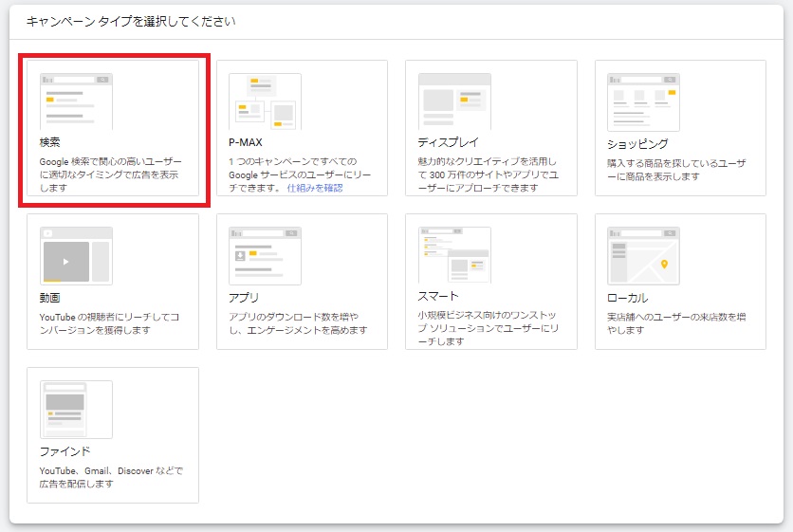Click description YouTube、Gmail、Discover などで
Viewport: 793px width, 532px height.
111,477
